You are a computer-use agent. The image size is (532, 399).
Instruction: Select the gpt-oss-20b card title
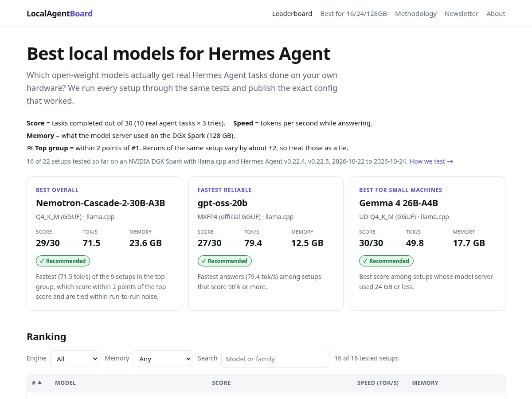point(223,203)
